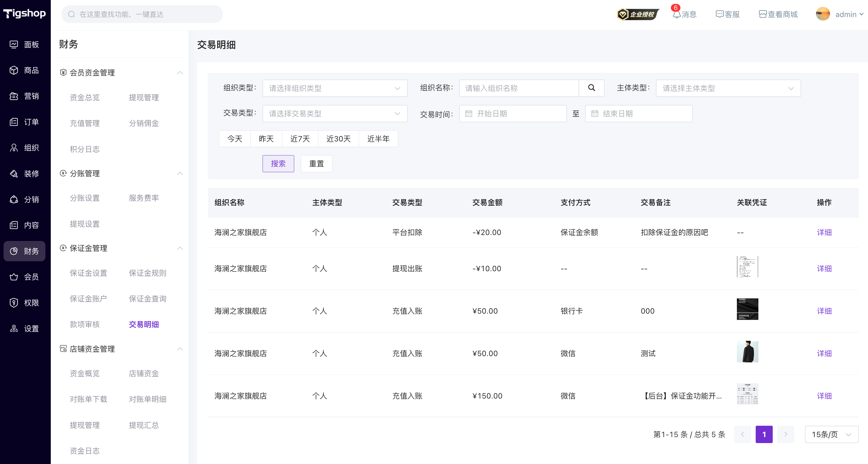Click the magnifier search icon beside 组织名称

click(591, 88)
